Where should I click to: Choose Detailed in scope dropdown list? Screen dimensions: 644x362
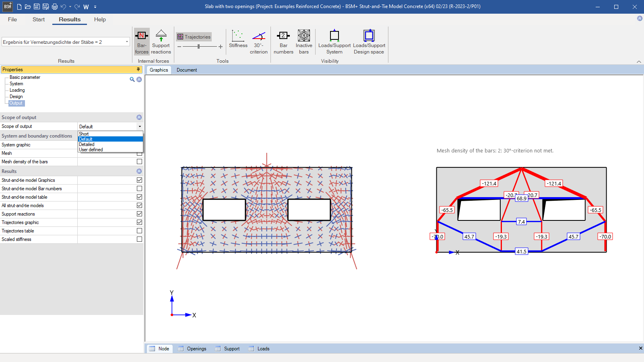point(110,144)
